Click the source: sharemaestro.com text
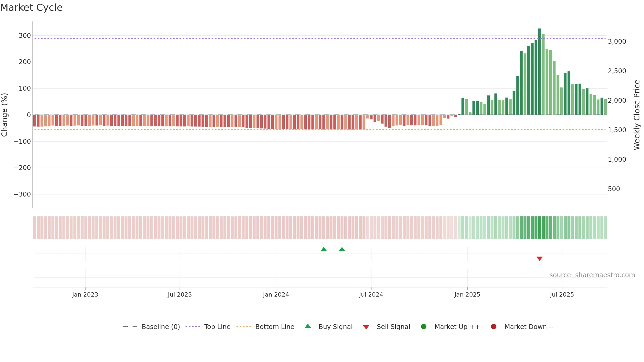The height and width of the screenshot is (362, 644). 592,275
